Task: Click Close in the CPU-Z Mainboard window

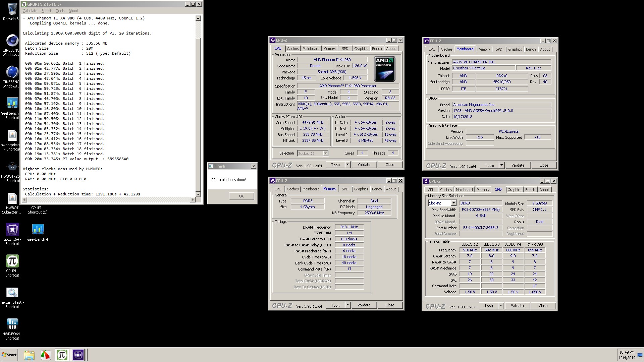Action: (544, 165)
